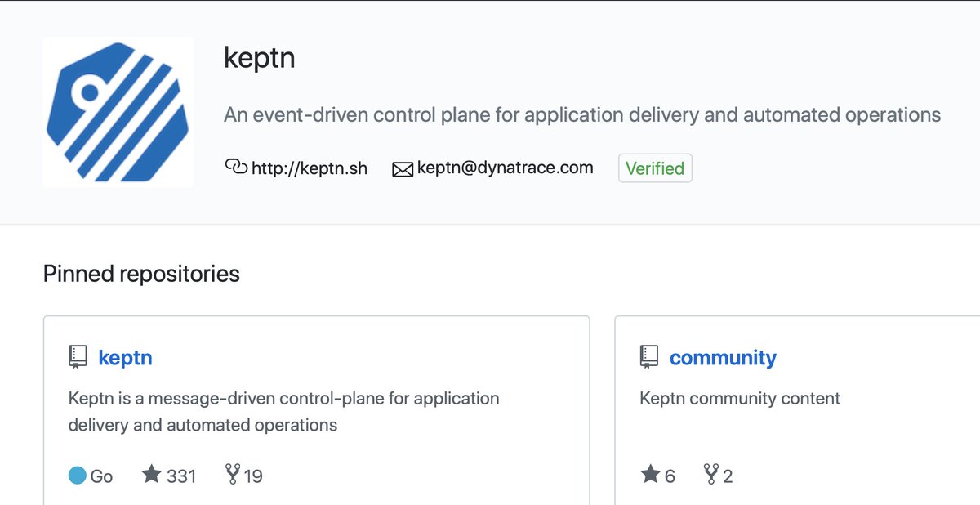Image resolution: width=980 pixels, height=505 pixels.
Task: View the 331 stargazers count
Action: pyautogui.click(x=181, y=476)
